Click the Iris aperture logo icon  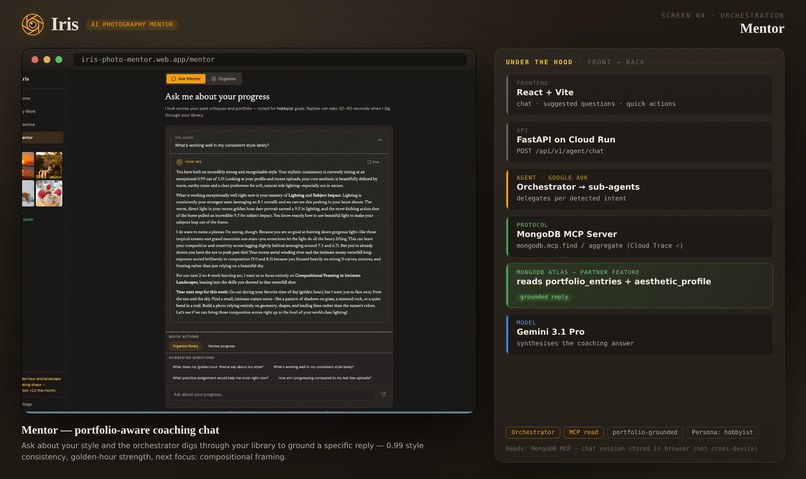click(33, 24)
